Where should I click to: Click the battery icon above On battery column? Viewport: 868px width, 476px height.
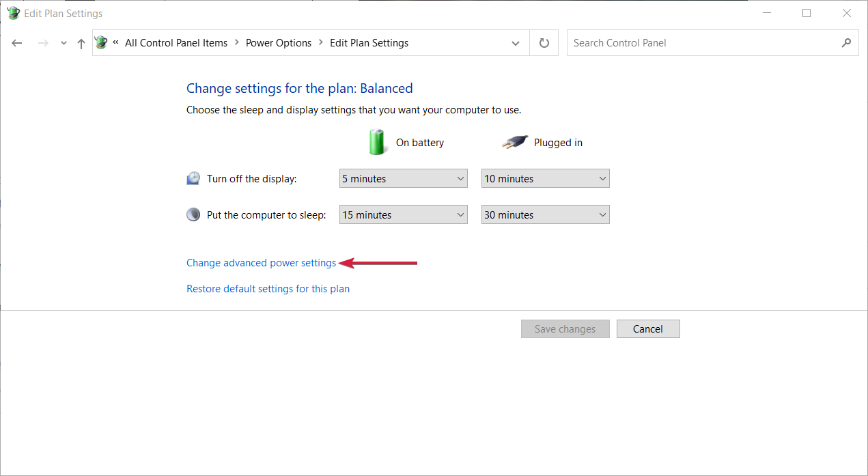[x=378, y=141]
